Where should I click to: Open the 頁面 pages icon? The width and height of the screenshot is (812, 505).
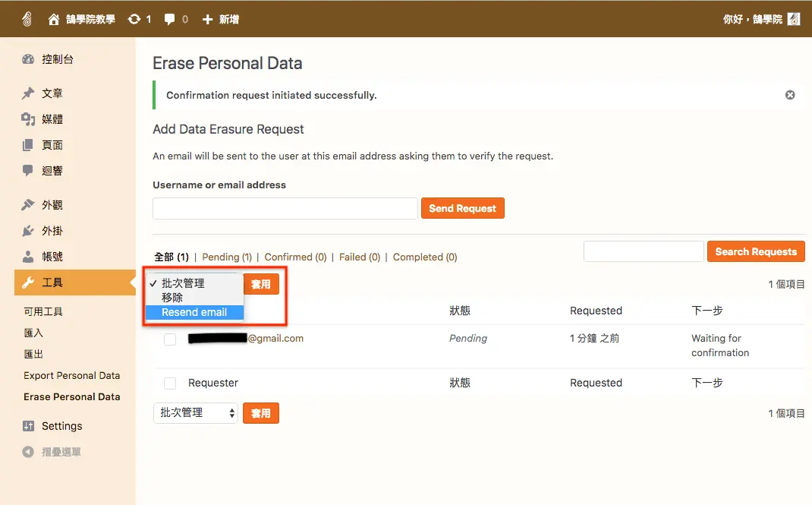(x=28, y=145)
